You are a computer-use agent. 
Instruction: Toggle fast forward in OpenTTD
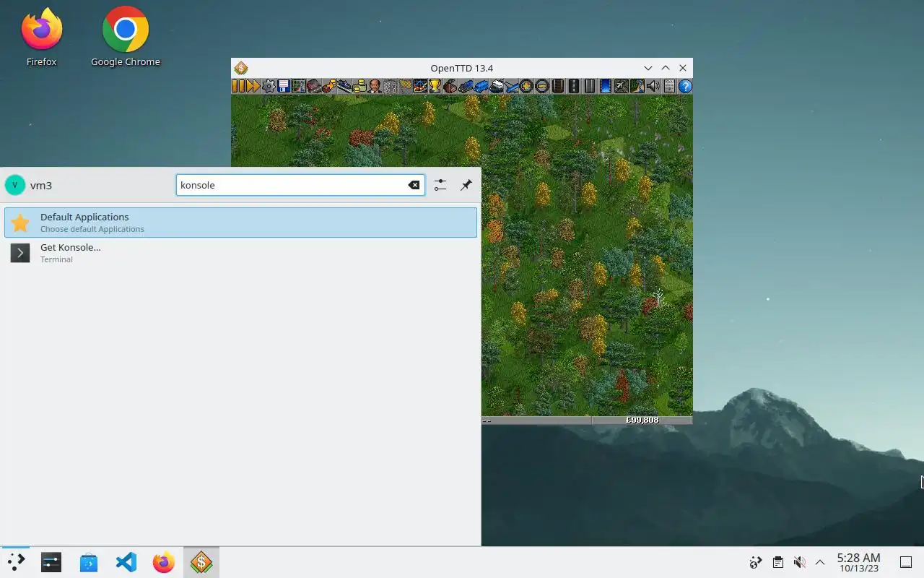coord(253,87)
